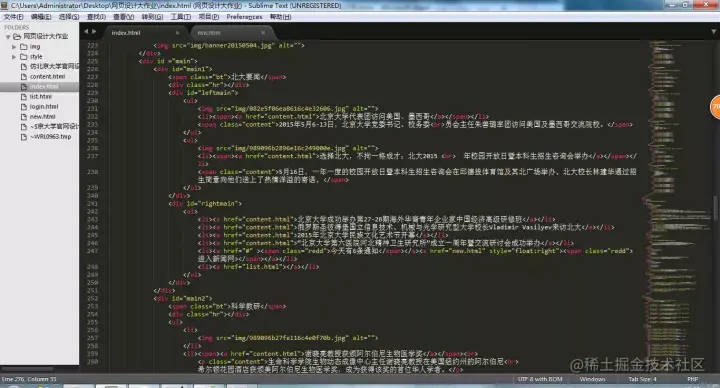Open the 文件(F) menu
The width and height of the screenshot is (720, 388).
[x=13, y=17]
